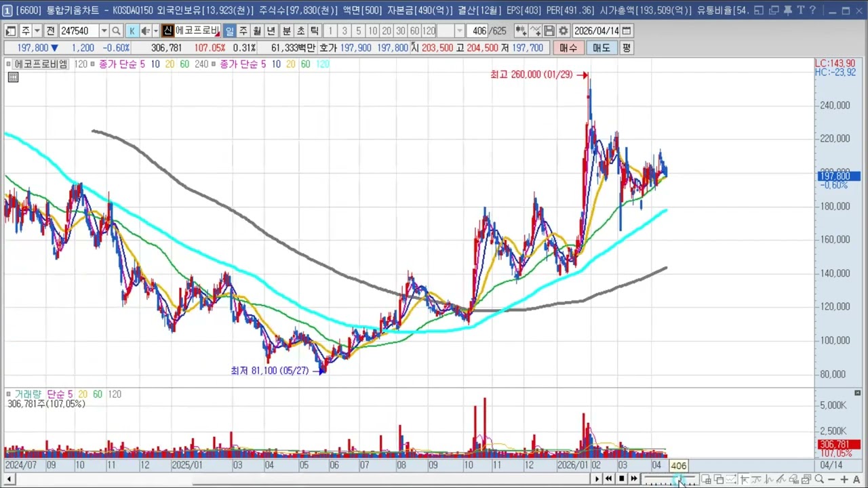
Task: Stop the chart replay
Action: point(621,479)
